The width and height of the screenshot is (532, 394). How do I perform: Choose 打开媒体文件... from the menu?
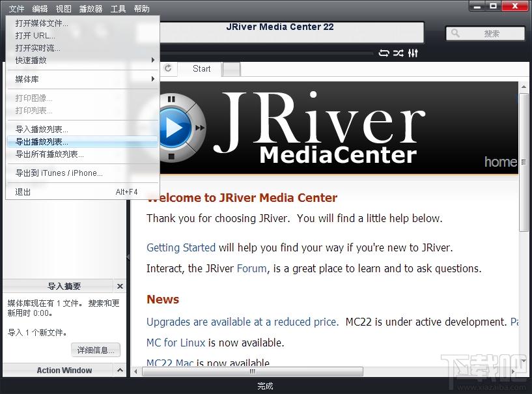pyautogui.click(x=83, y=23)
